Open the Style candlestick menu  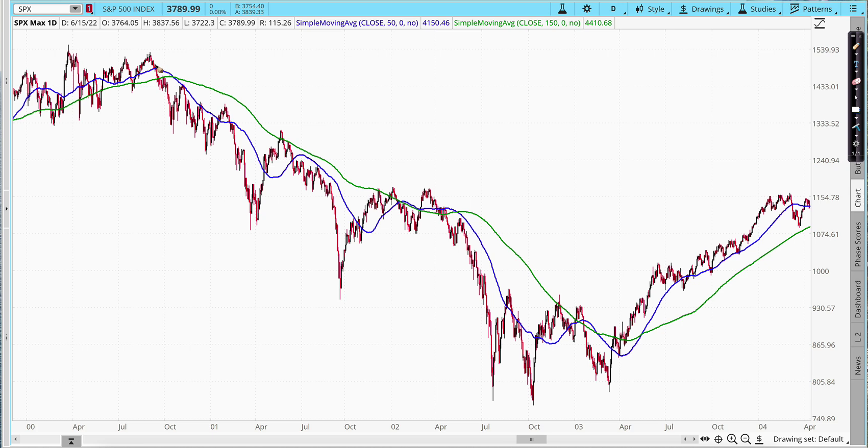pyautogui.click(x=652, y=9)
